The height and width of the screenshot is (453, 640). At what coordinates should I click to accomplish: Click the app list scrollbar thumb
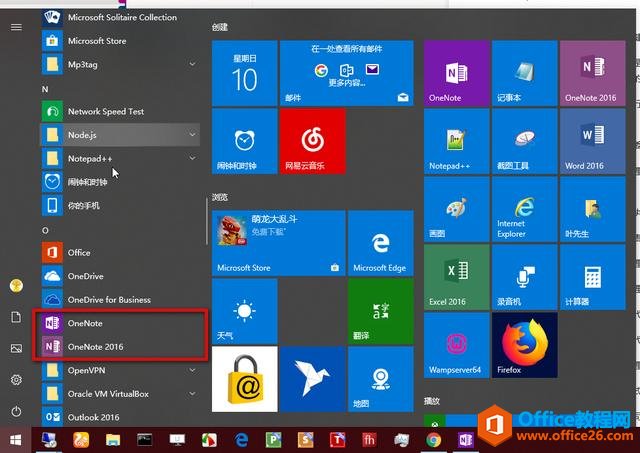[x=207, y=222]
